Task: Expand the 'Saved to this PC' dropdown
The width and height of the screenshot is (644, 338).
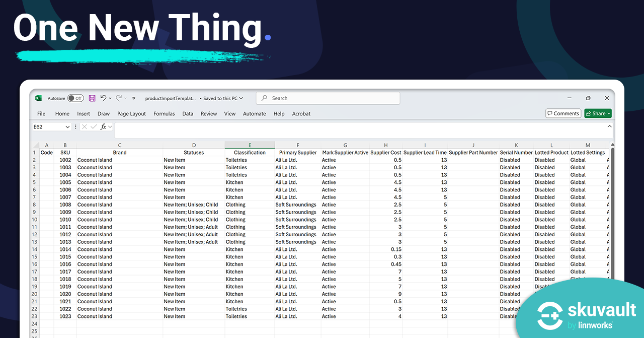Action: click(x=240, y=98)
